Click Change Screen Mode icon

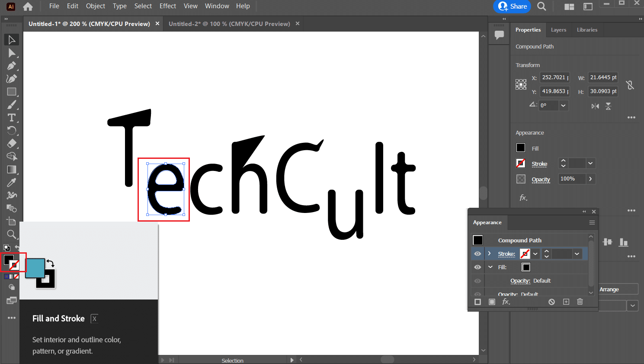(x=12, y=301)
